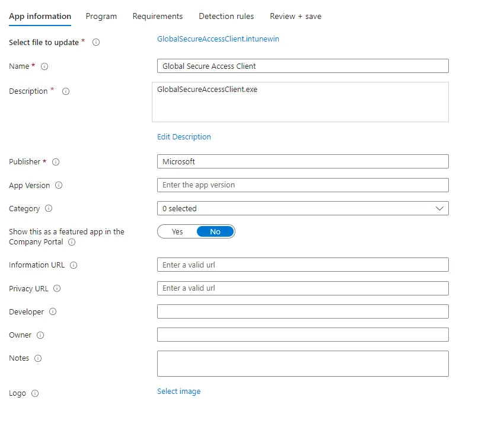Click the Privacy URL input field
The image size is (504, 423).
pos(303,288)
